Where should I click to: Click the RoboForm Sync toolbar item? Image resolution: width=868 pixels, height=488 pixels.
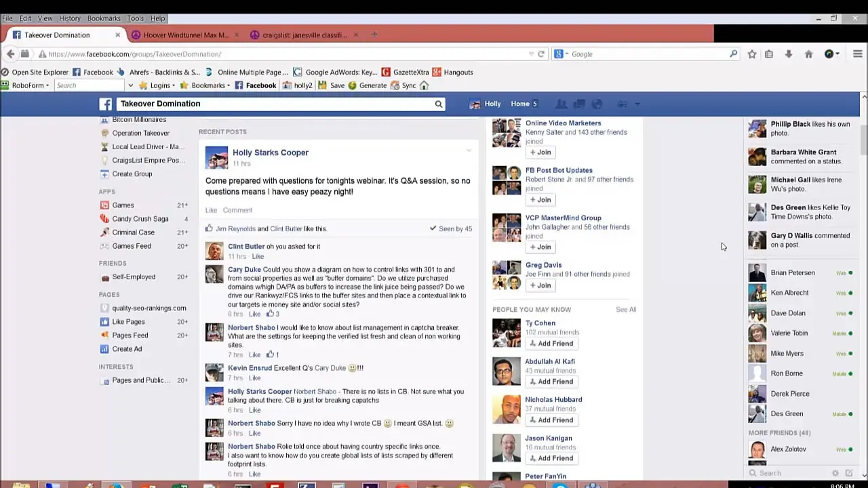point(403,85)
